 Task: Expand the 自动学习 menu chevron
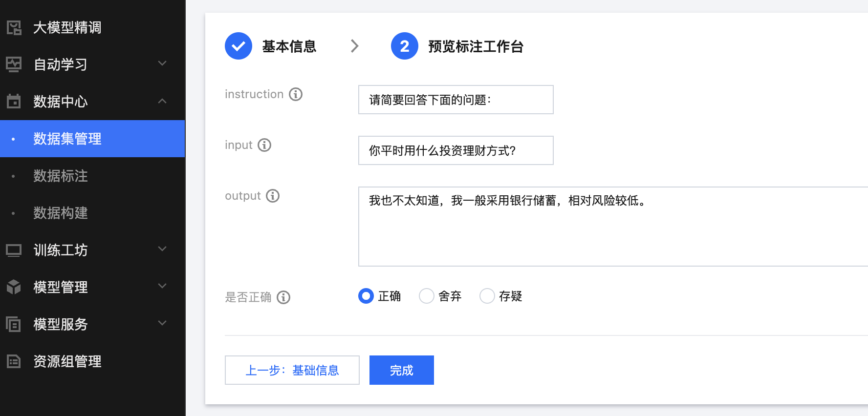tap(163, 63)
